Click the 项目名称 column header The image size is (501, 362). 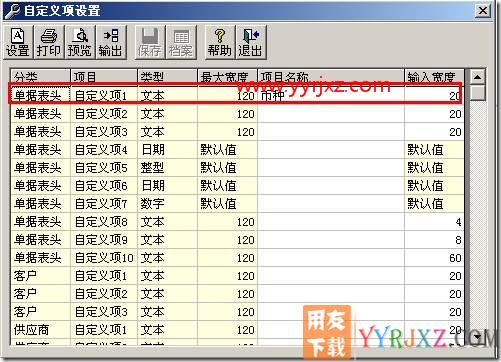(331, 77)
